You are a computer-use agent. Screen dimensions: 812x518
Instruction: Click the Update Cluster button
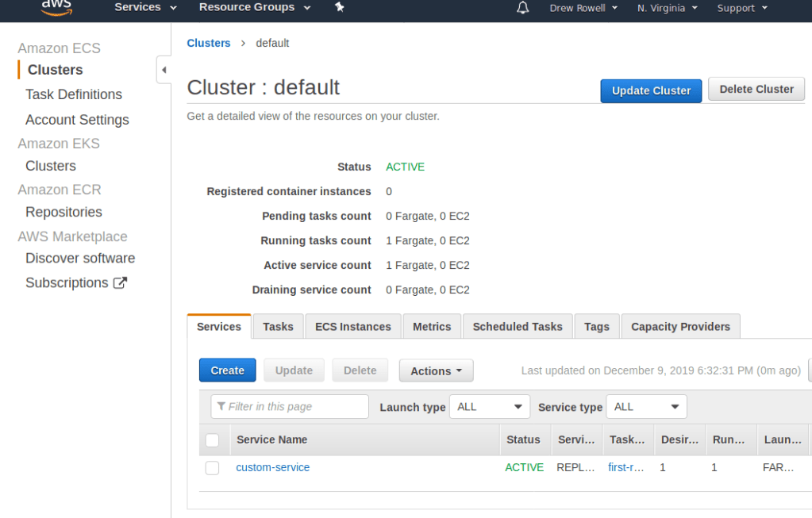point(651,90)
